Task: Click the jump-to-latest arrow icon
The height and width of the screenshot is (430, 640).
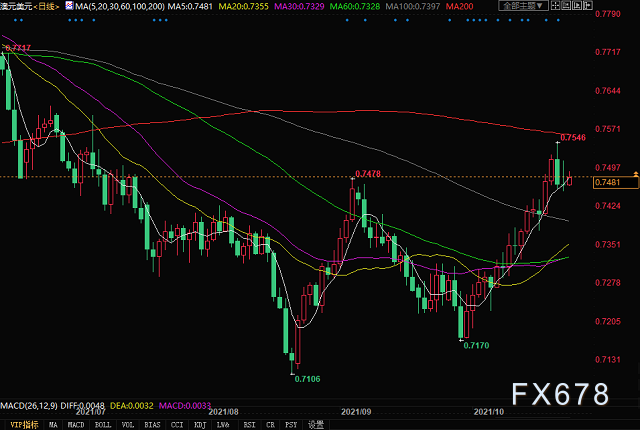Action: [x=588, y=6]
